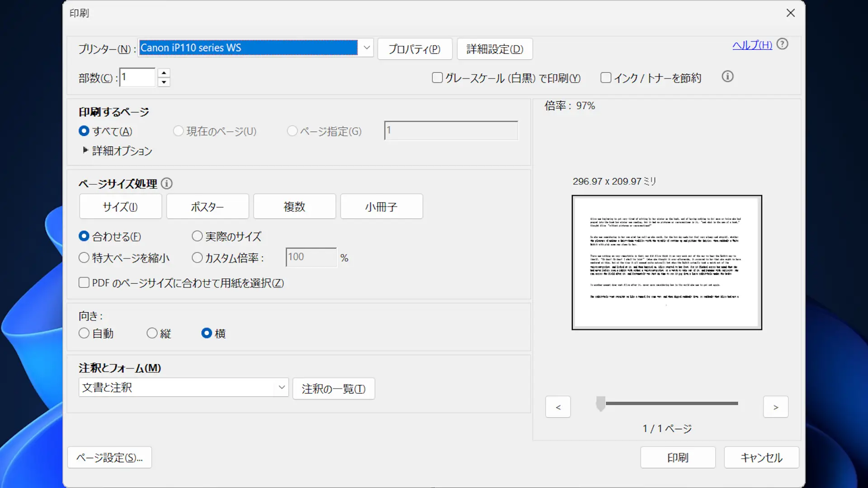The height and width of the screenshot is (488, 868).
Task: Increase copies with the up arrow
Action: tap(164, 73)
